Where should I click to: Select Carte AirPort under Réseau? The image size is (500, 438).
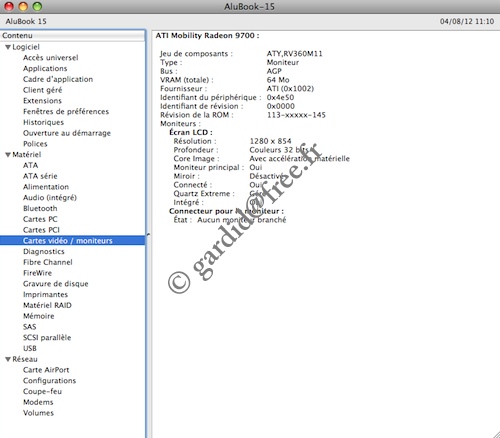pyautogui.click(x=46, y=370)
